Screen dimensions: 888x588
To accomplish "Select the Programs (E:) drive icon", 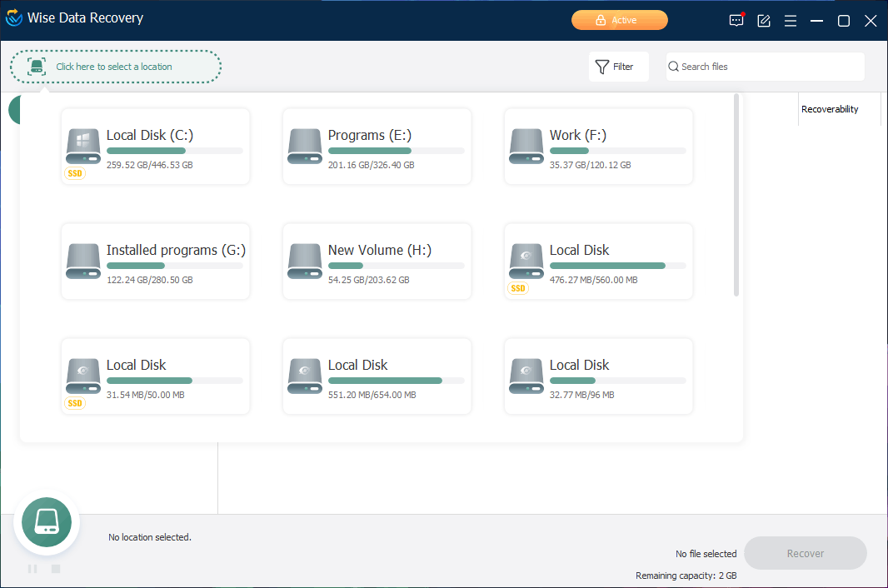I will pyautogui.click(x=305, y=147).
